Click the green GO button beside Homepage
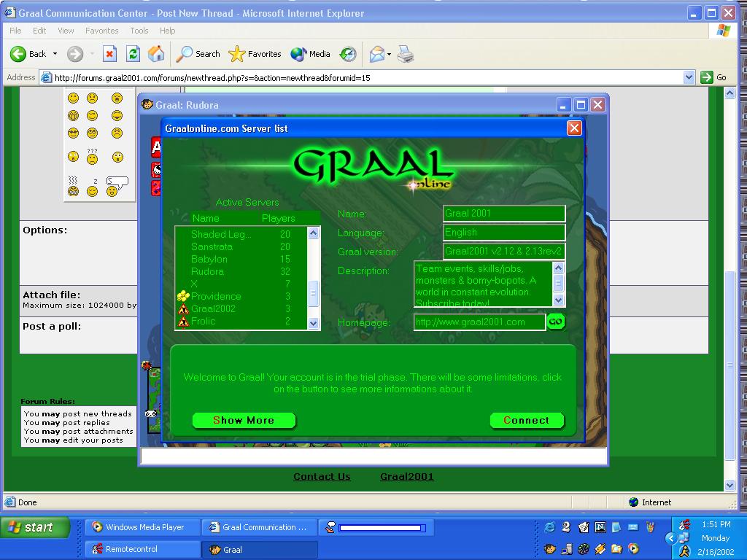747x560 pixels. click(x=555, y=322)
